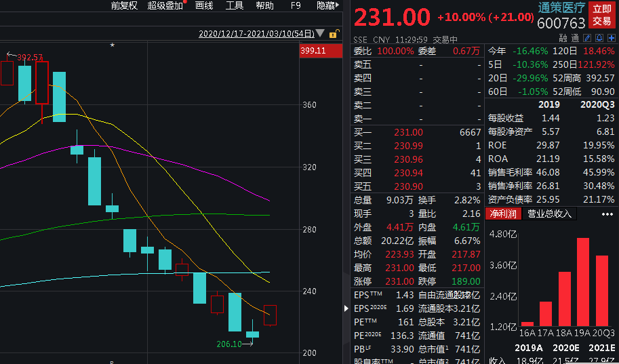
Task: Toggle the yellow chart lock icon
Action: coord(334,34)
